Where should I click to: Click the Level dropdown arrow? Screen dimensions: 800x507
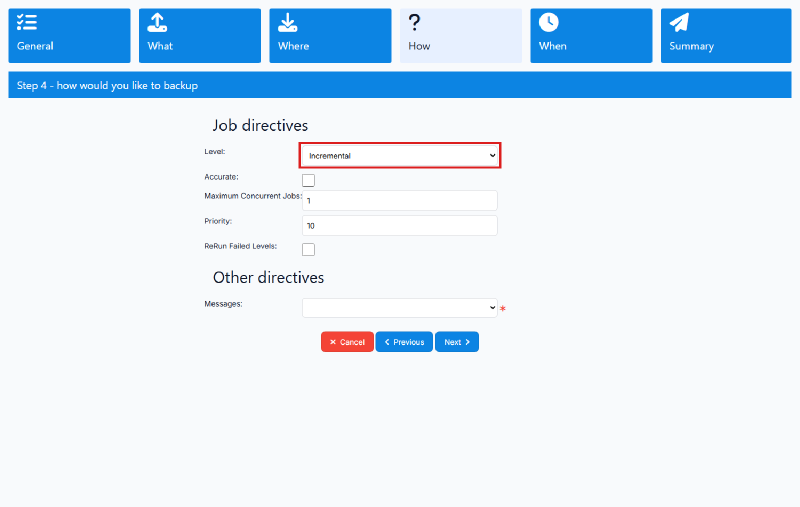coord(492,156)
